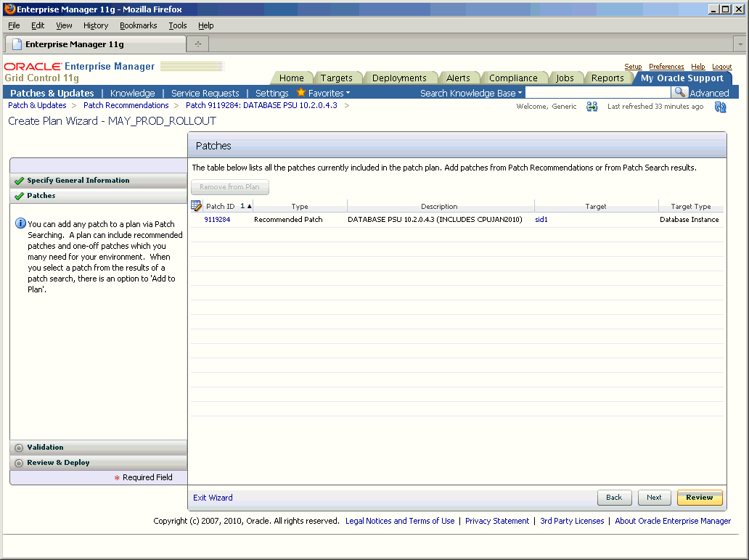
Task: Open the File menu
Action: (x=14, y=25)
